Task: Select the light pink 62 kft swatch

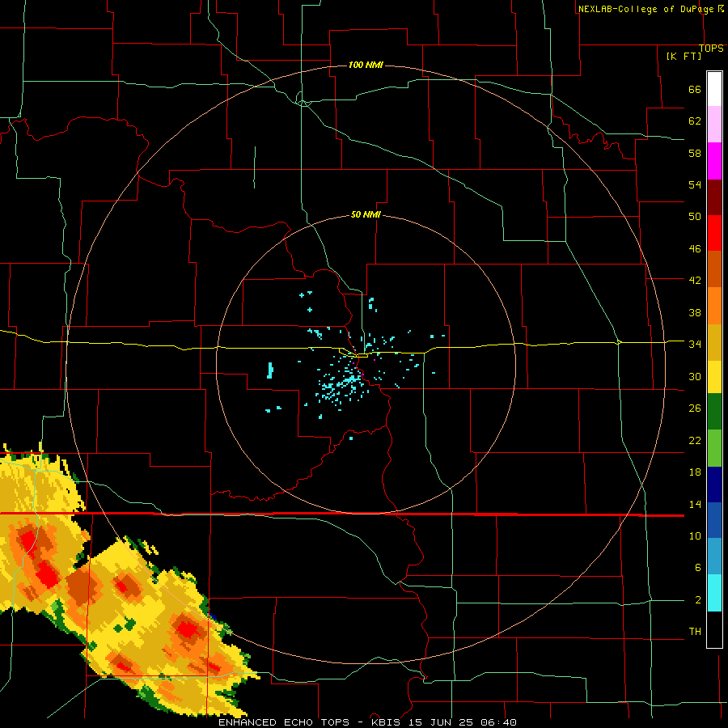Action: [714, 124]
